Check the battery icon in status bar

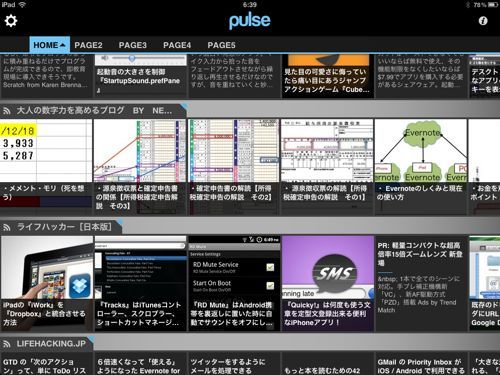point(493,5)
